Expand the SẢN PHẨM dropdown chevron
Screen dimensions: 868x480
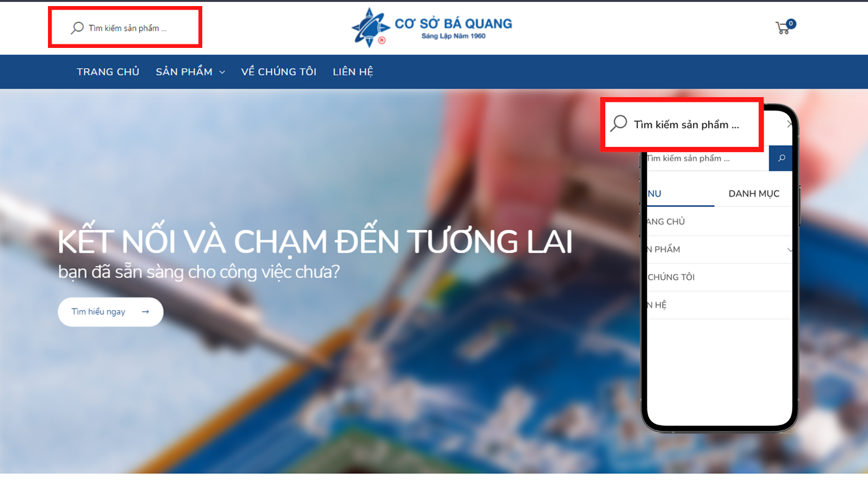pos(222,72)
